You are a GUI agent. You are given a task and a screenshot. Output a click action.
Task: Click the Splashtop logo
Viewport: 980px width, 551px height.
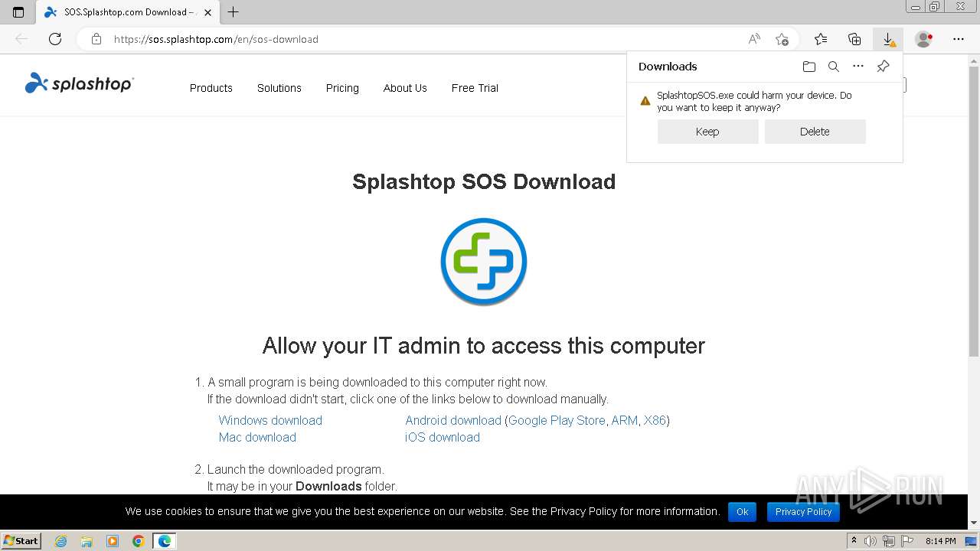80,83
